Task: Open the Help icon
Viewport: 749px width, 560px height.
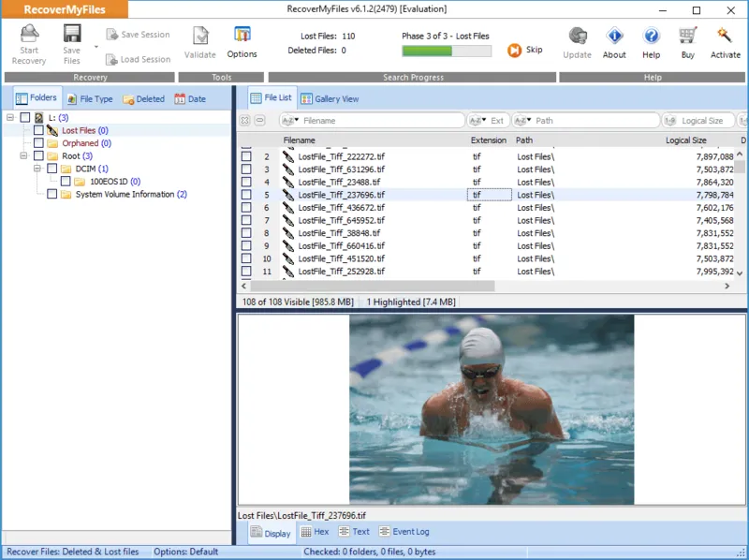Action: 651,36
